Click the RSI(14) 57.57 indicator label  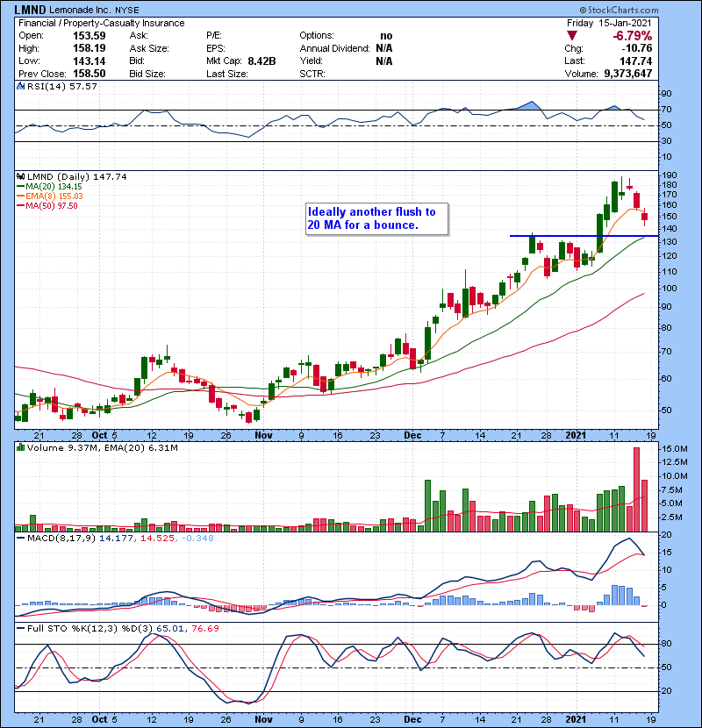coord(62,86)
